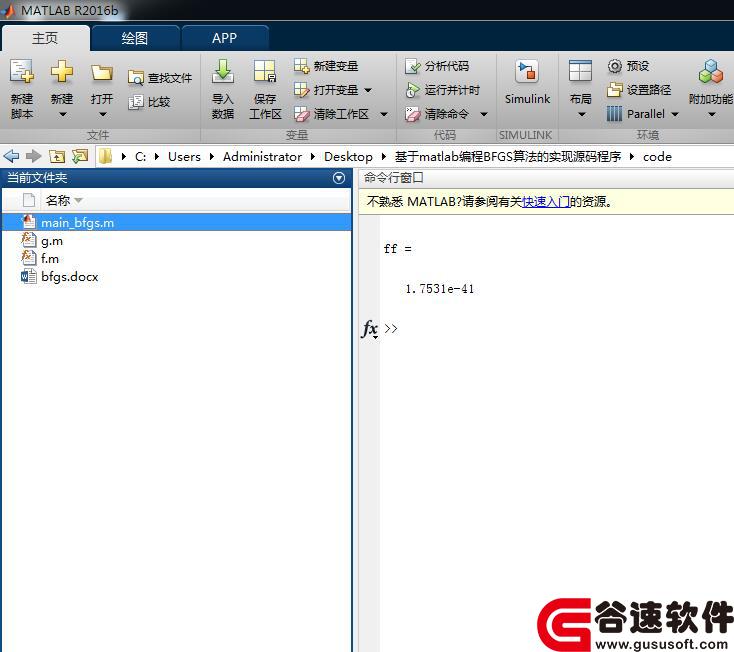This screenshot has height=652, width=734.
Task: Click Import Data (导入数据) icon
Action: point(223,72)
